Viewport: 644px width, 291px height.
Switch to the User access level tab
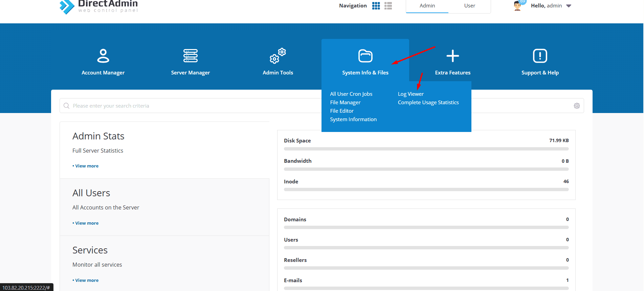[x=469, y=6]
